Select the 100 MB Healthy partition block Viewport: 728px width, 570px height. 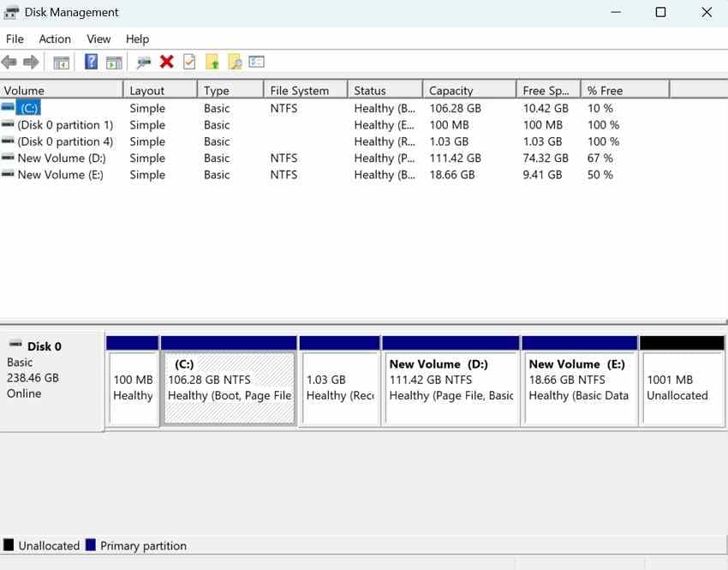[x=133, y=381]
